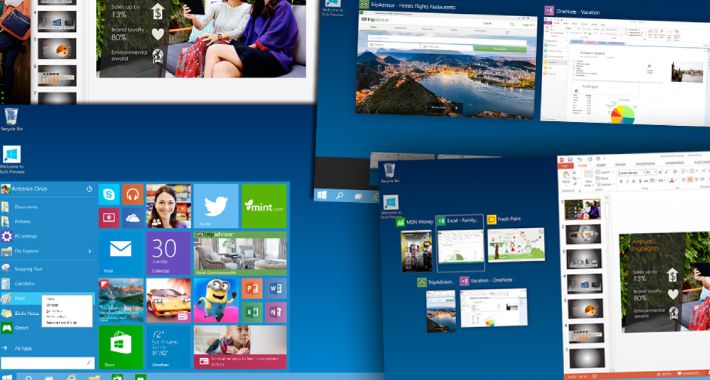Launch Excel from the green tile
The image size is (710, 380).
coord(252,312)
